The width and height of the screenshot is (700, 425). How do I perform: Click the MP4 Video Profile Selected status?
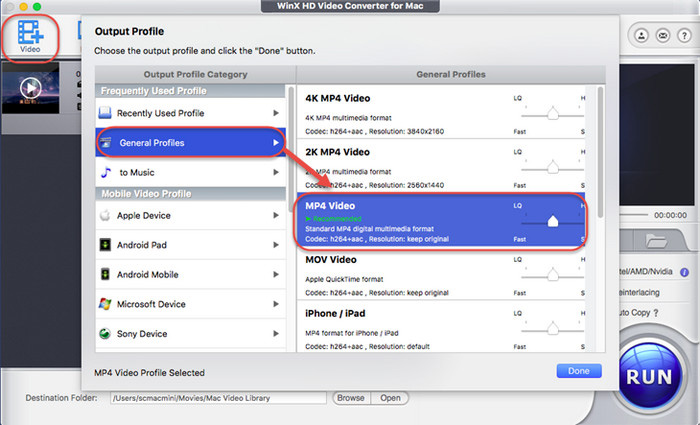(x=149, y=372)
